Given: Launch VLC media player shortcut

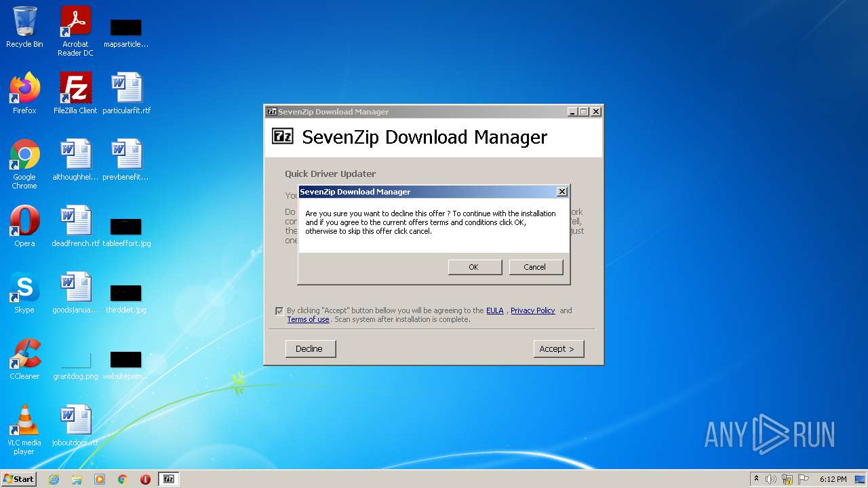Looking at the screenshot, I should (x=24, y=430).
